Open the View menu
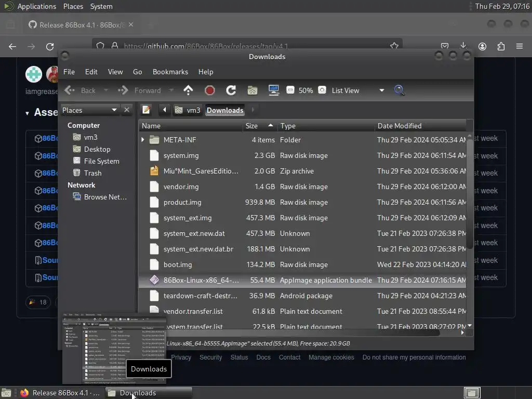This screenshot has width=532, height=399. 115,72
